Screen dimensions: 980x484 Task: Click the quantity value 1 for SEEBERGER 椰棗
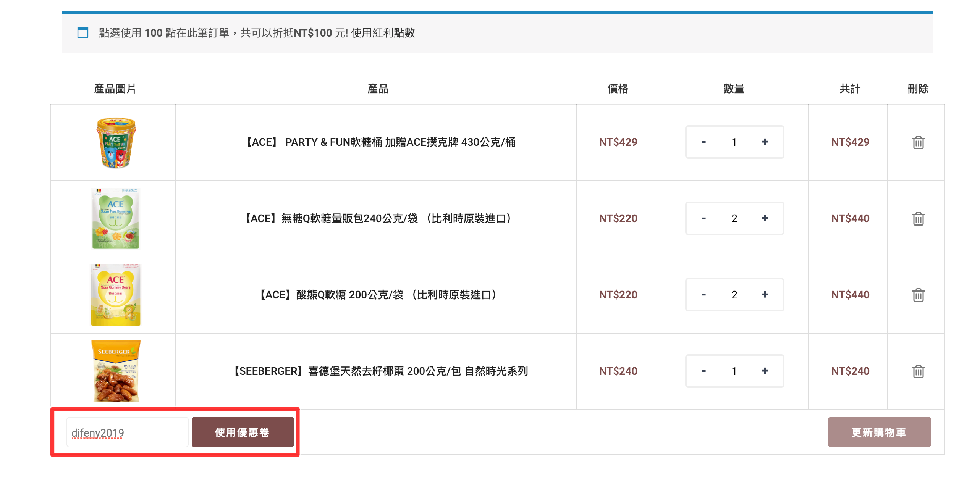[734, 371]
